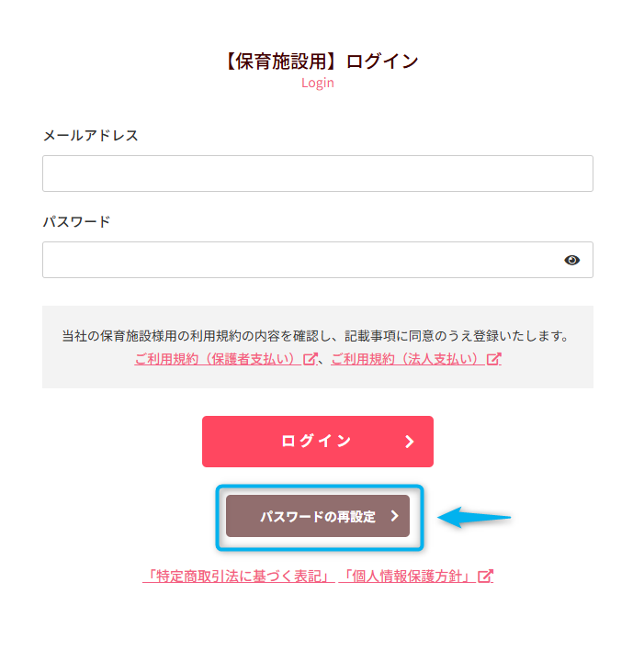Click the メールアドレス field label
Image resolution: width=644 pixels, height=661 pixels.
[x=90, y=136]
